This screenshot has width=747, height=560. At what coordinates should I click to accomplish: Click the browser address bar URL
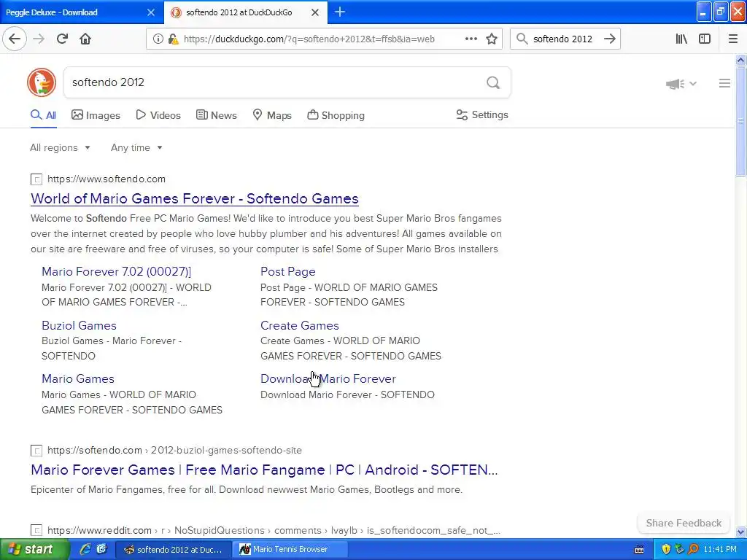coord(309,39)
